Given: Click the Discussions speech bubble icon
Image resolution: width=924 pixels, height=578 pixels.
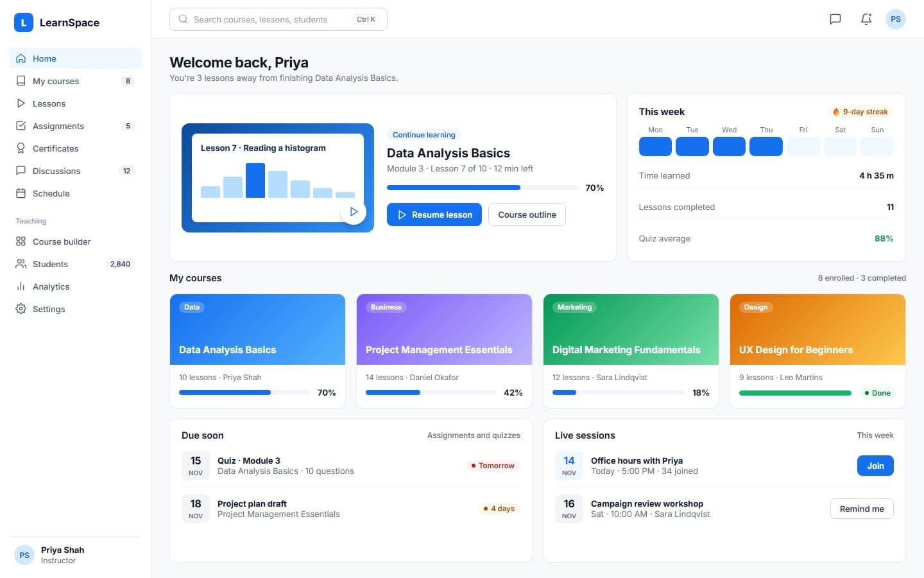Looking at the screenshot, I should coord(21,171).
